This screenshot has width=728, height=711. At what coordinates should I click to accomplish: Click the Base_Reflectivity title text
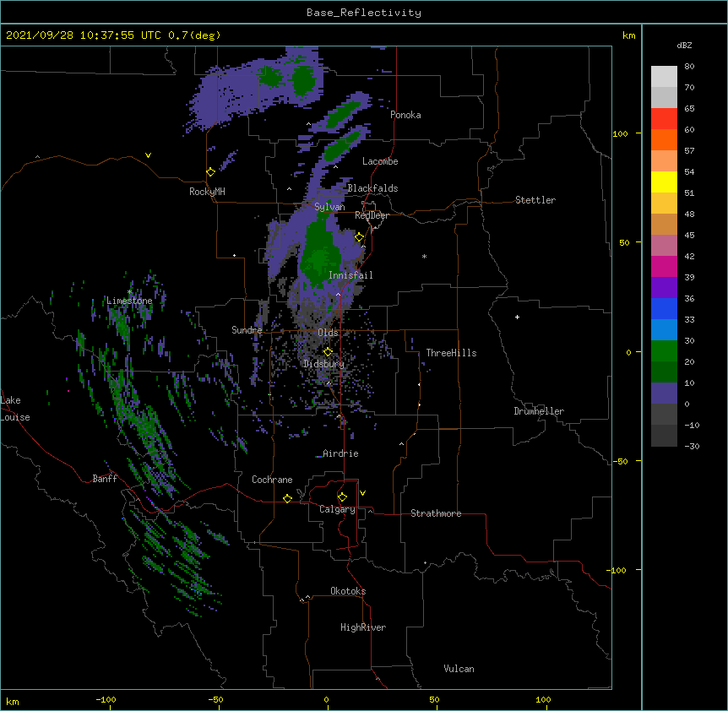364,13
